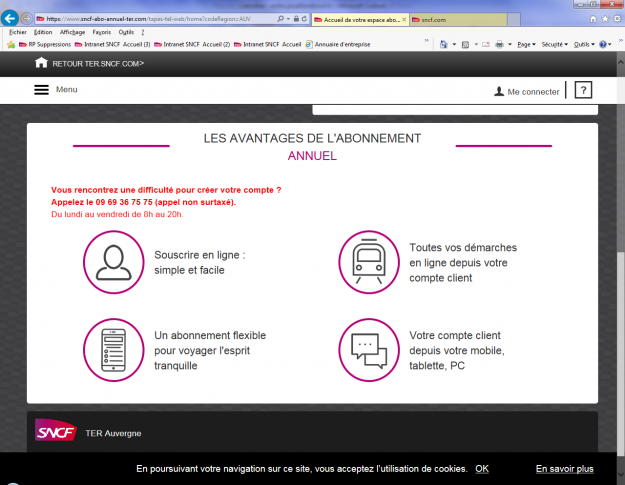Click the home icon beside RETOUR TER.SNCF.COM
Image resolution: width=625 pixels, height=485 pixels.
click(41, 62)
